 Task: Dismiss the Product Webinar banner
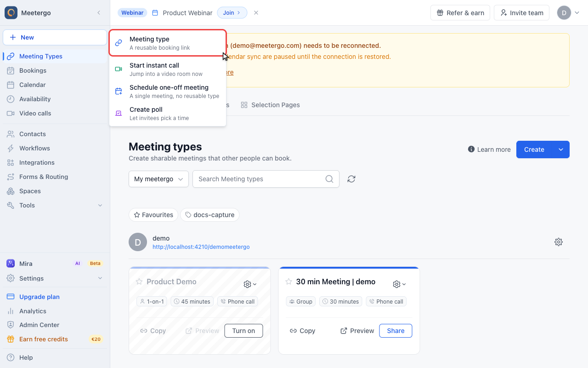[256, 13]
